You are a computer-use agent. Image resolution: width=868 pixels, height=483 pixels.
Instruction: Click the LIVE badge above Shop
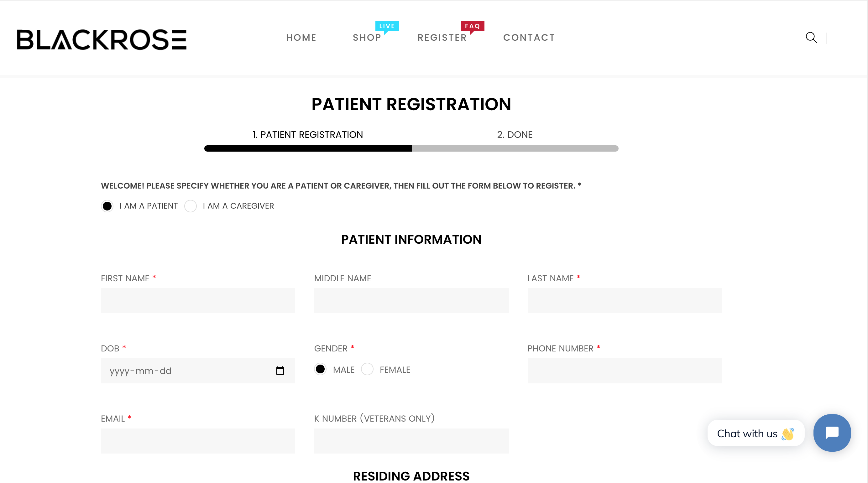tap(387, 26)
